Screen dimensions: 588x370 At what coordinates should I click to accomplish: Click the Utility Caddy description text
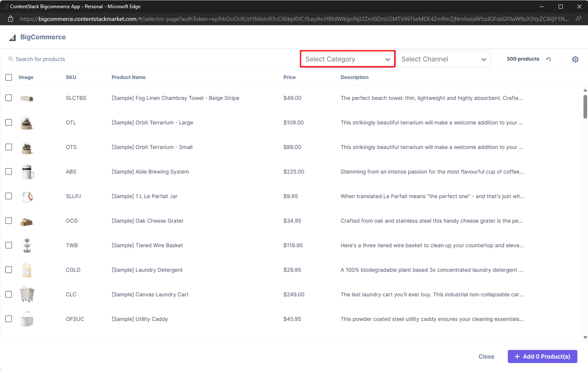(x=432, y=319)
